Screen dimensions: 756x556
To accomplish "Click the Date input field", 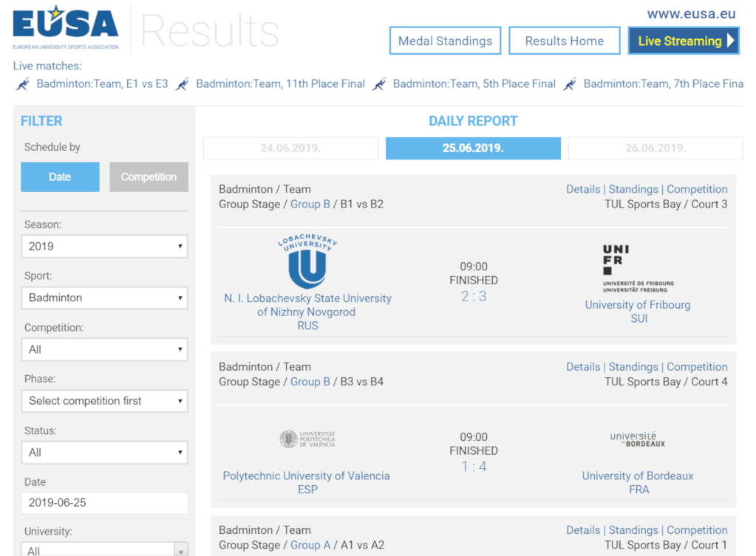I will click(x=104, y=503).
